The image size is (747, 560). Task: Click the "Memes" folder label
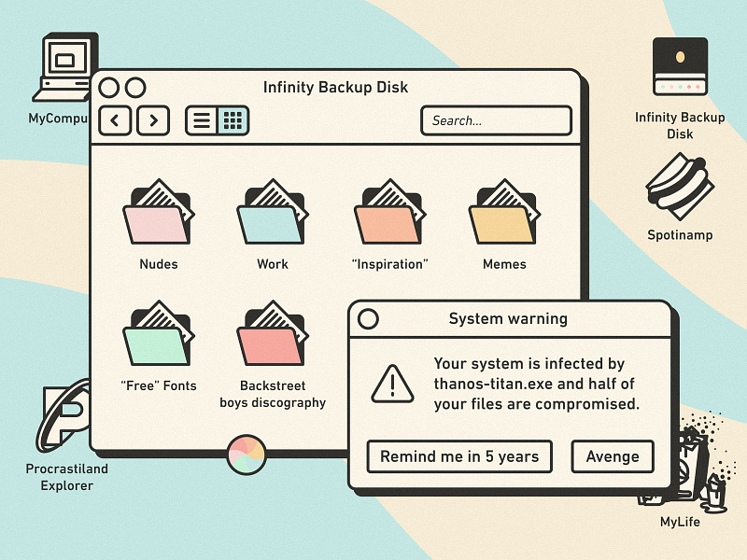pos(504,264)
